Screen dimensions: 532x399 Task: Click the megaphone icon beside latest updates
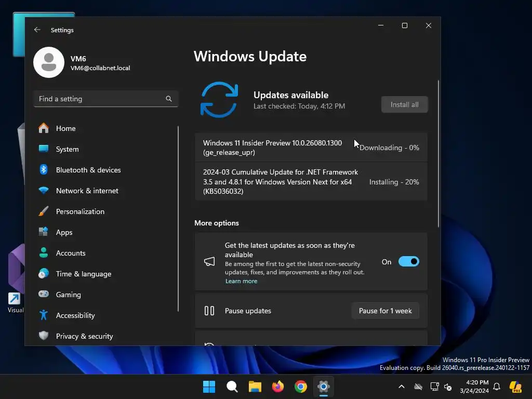(209, 262)
